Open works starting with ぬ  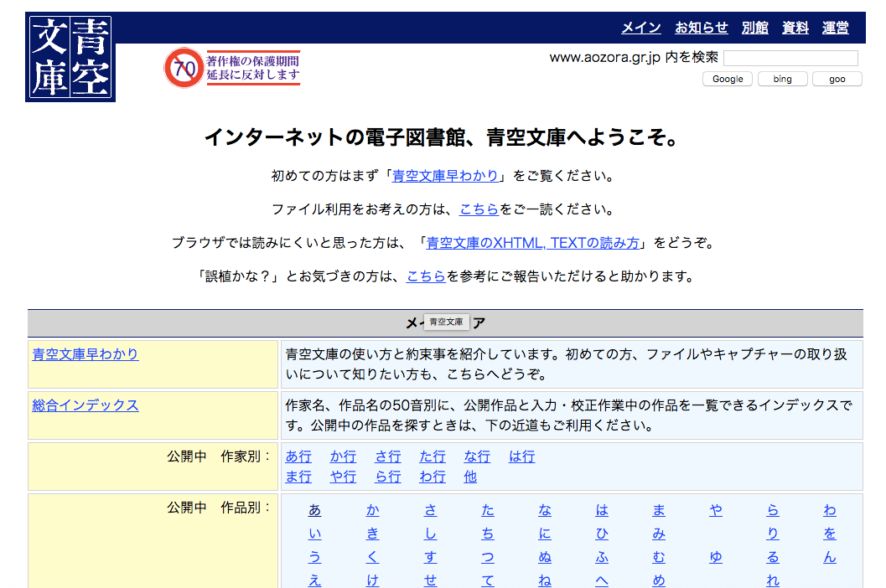(545, 558)
